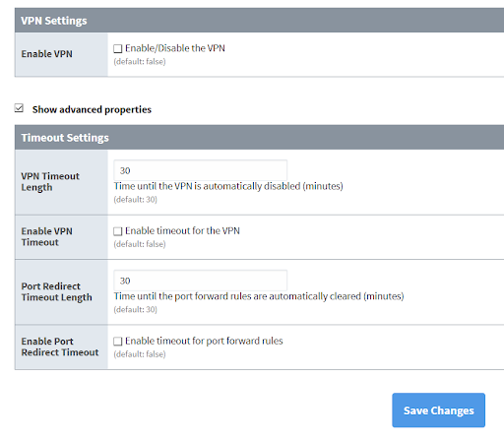Click the port forward rules cleared description

[259, 296]
